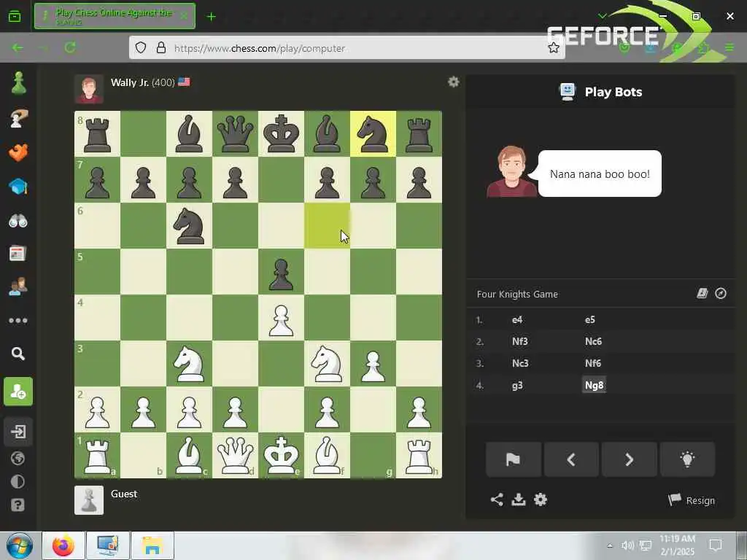Viewport: 747px width, 560px height.
Task: Select move Nf3 in move list
Action: (x=519, y=341)
